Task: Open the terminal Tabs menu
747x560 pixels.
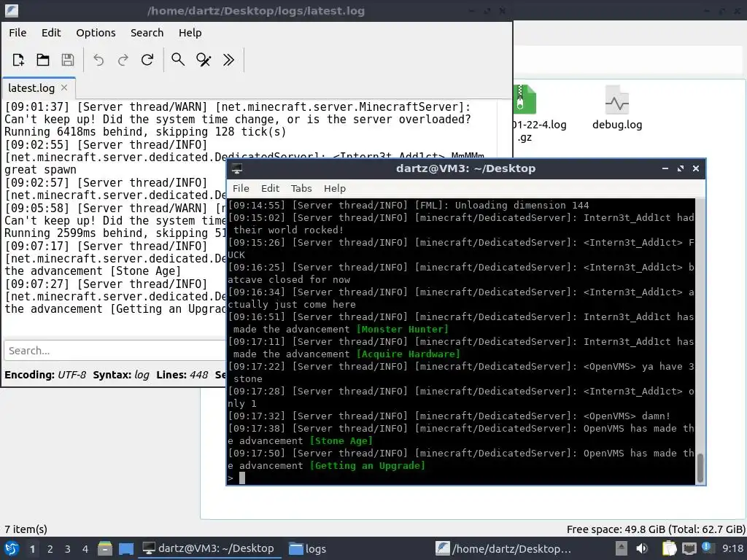Action: pyautogui.click(x=301, y=189)
